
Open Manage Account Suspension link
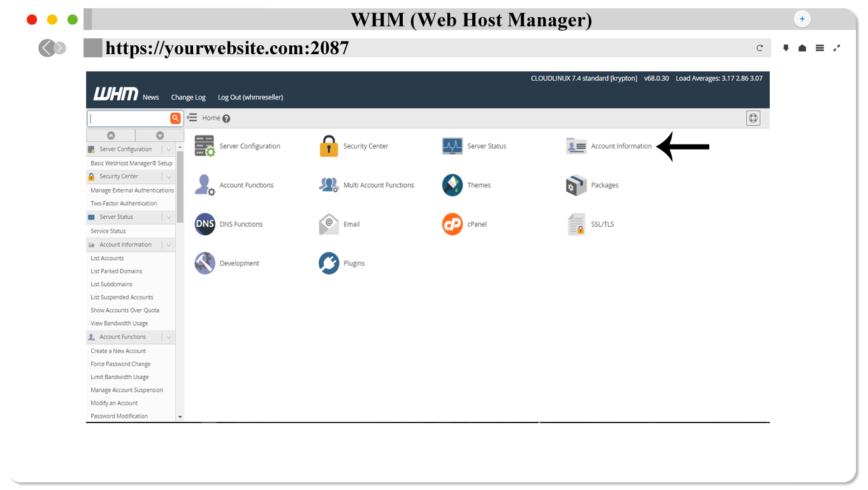click(x=127, y=390)
